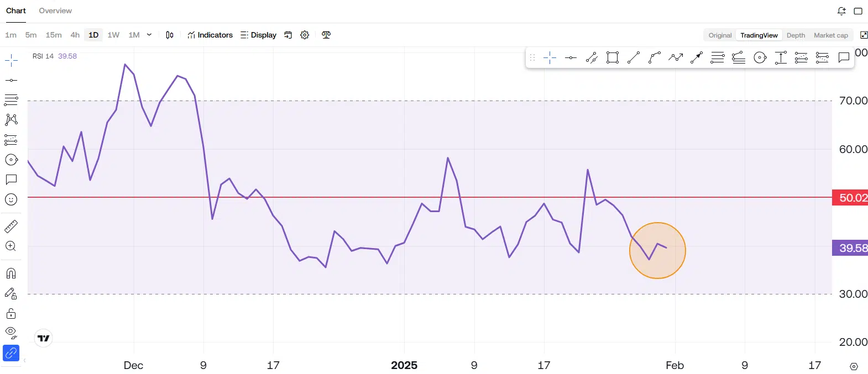
Task: Set a price alert with bell icon
Action: tap(841, 10)
